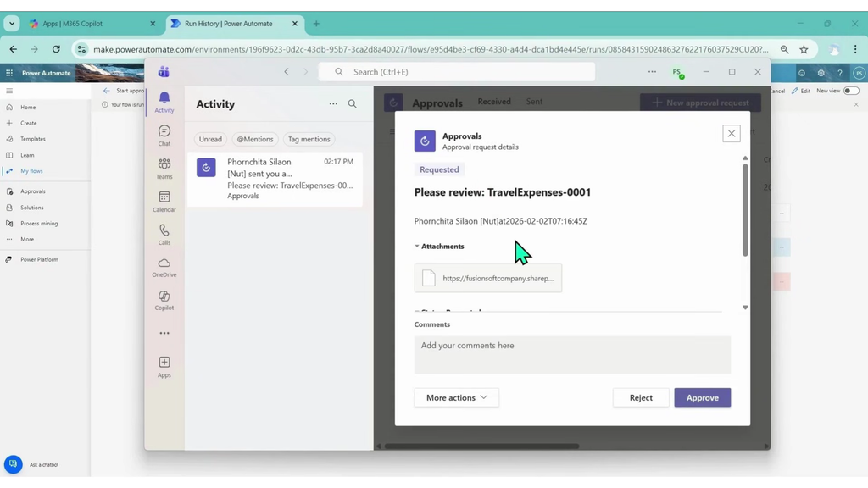Close the approval request details dialog
868x488 pixels.
click(x=732, y=133)
